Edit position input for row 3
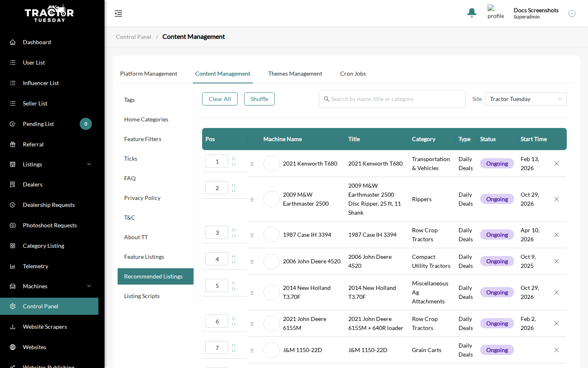Image resolution: width=588 pixels, height=368 pixels. tap(217, 233)
